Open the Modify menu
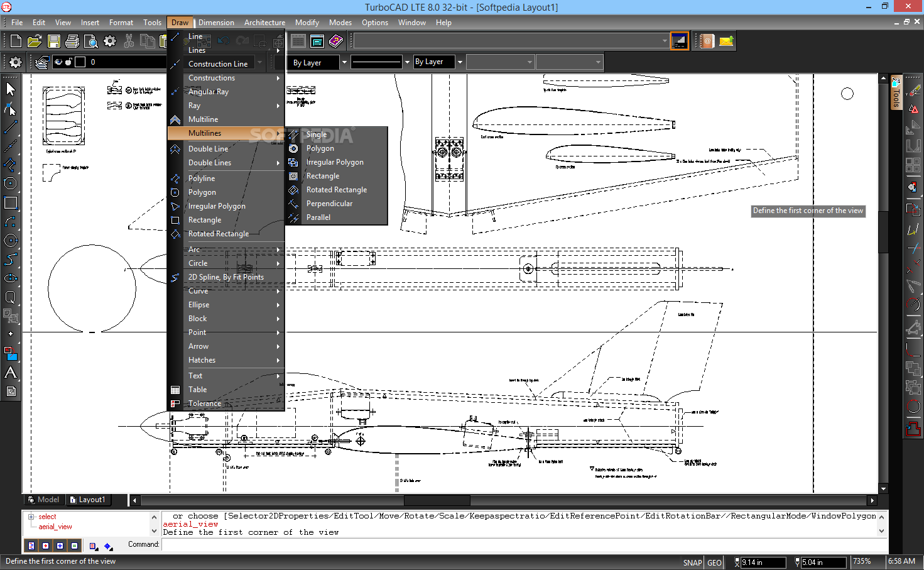This screenshot has height=570, width=924. click(307, 23)
